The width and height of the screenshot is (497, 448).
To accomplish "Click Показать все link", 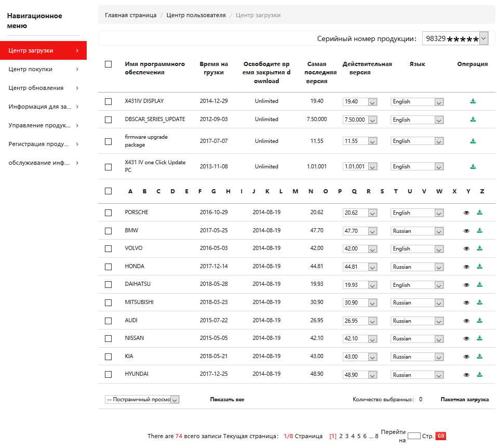I will point(227,400).
